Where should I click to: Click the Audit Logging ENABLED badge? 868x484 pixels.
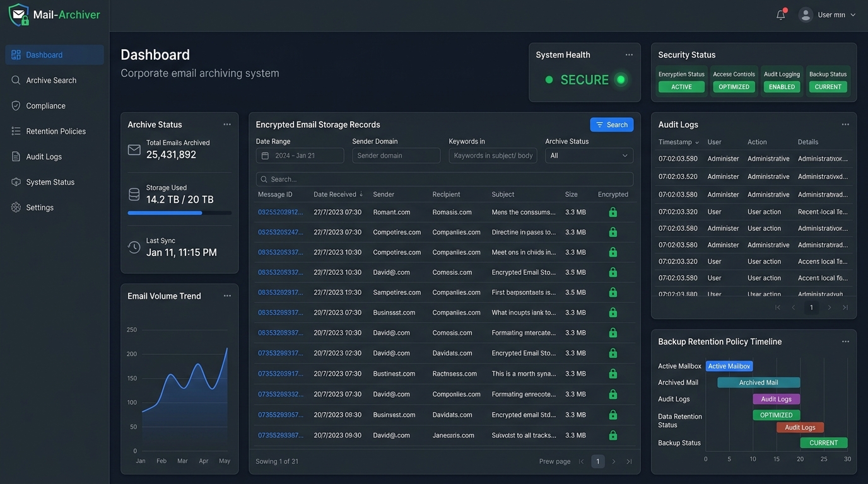782,87
